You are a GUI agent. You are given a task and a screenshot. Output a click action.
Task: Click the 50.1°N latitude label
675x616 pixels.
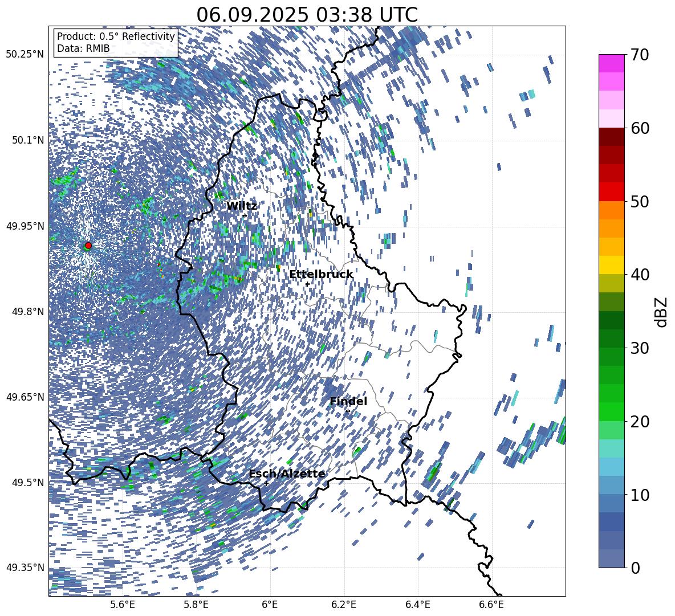point(27,140)
